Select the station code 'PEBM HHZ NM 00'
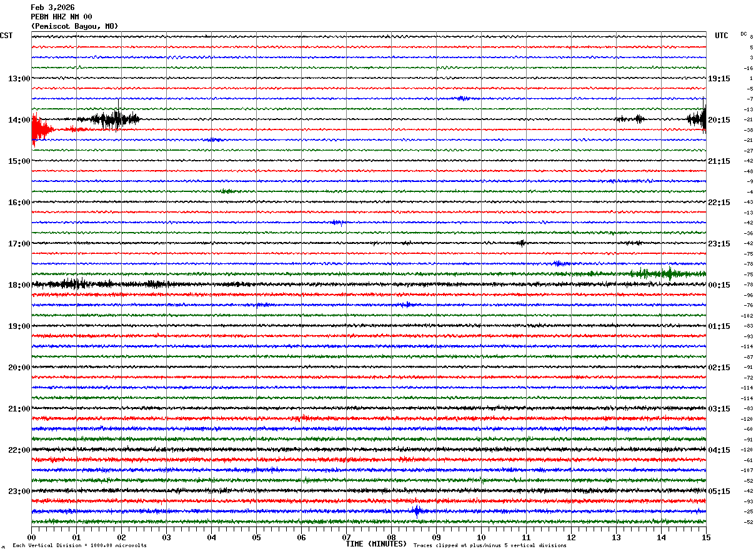This screenshot has width=756, height=554. tap(61, 17)
